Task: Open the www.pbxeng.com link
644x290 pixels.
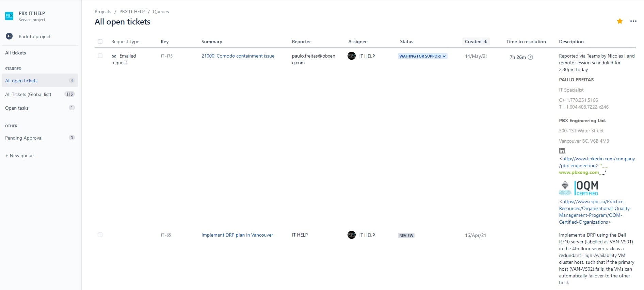Action: click(x=579, y=172)
